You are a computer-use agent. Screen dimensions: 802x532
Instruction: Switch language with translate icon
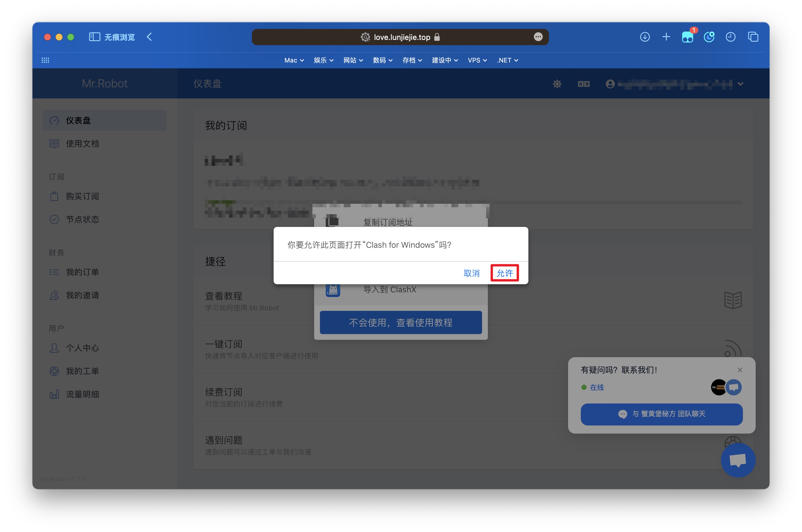pyautogui.click(x=583, y=84)
